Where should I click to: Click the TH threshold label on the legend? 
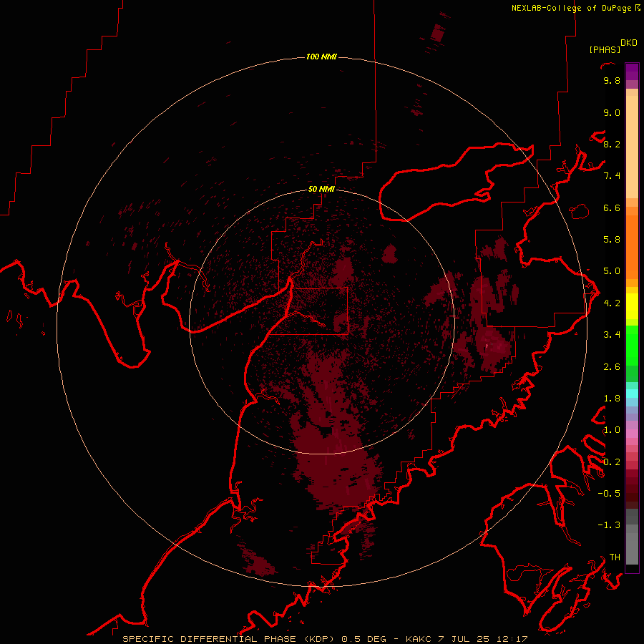615,557
